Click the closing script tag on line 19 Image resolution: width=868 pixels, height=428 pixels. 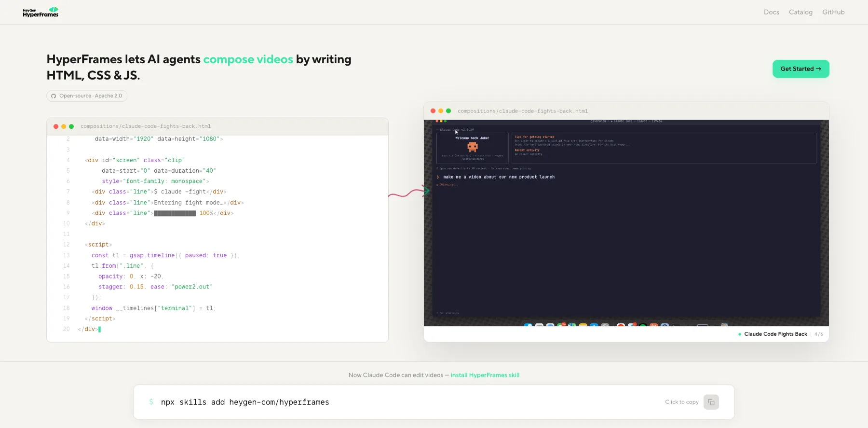click(100, 319)
